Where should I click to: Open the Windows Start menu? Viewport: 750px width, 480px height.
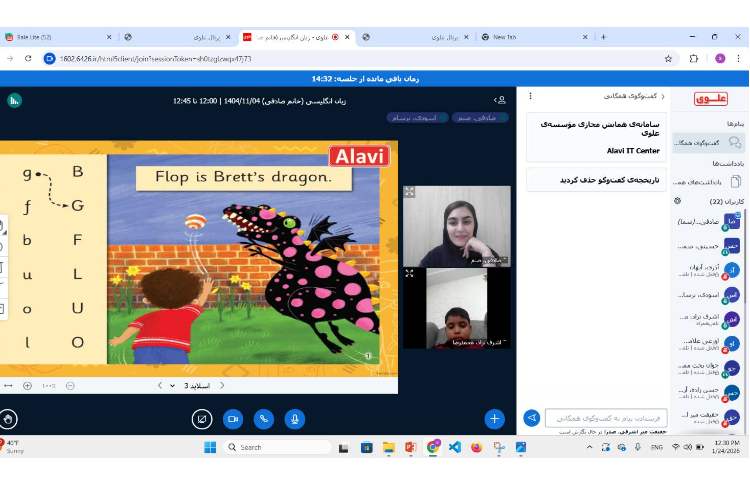click(x=210, y=447)
